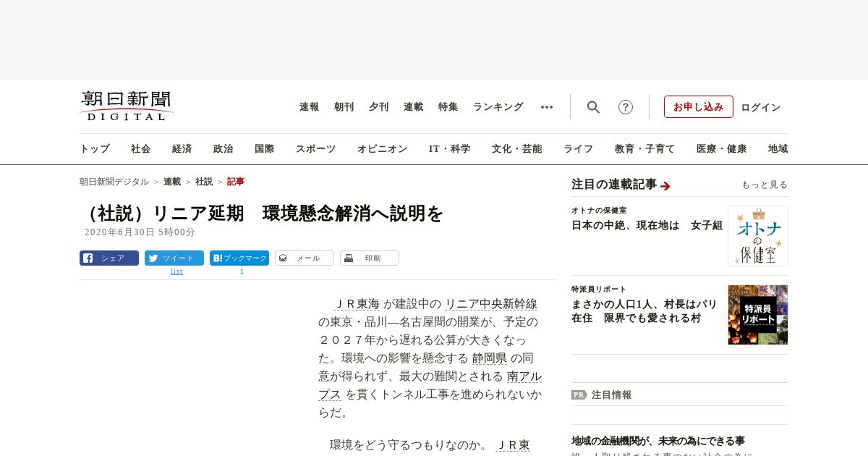Image resolution: width=868 pixels, height=456 pixels.
Task: Click the リニア中央新幹線 keyword link
Action: [x=491, y=304]
